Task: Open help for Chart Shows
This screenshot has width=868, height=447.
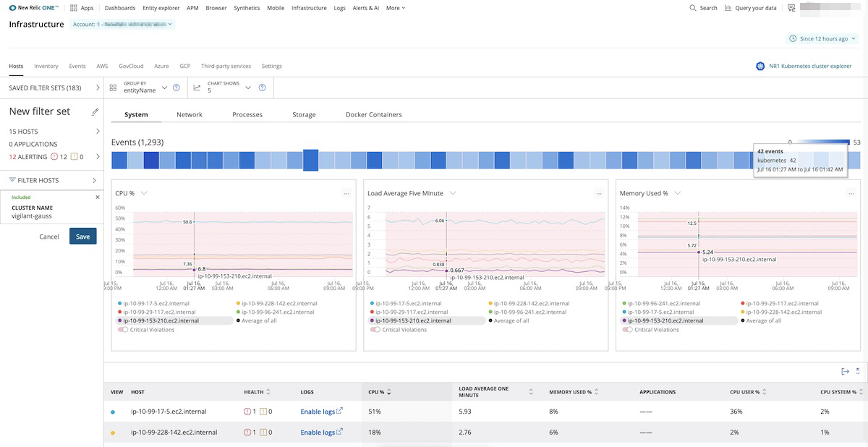Action: tap(262, 88)
